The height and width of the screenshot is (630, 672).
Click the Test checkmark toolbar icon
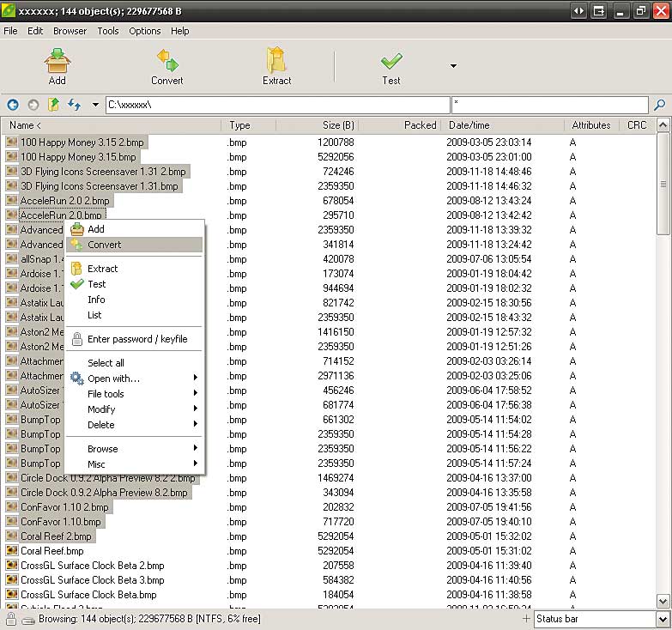(391, 61)
